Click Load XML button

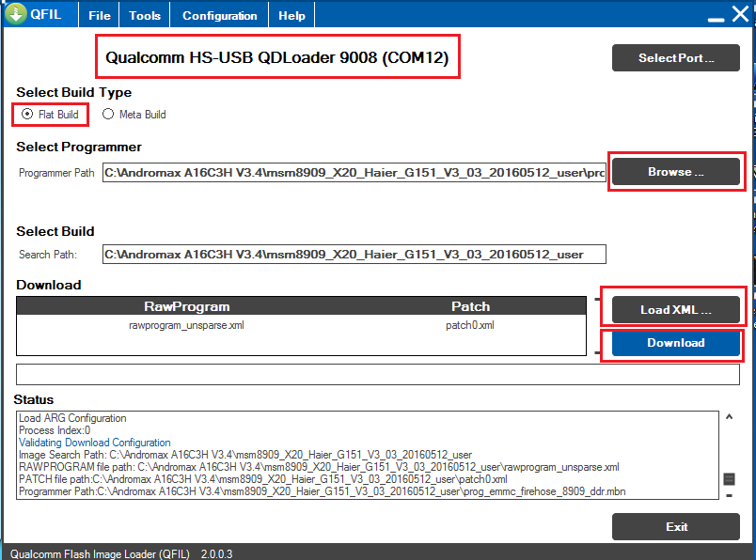pos(675,309)
